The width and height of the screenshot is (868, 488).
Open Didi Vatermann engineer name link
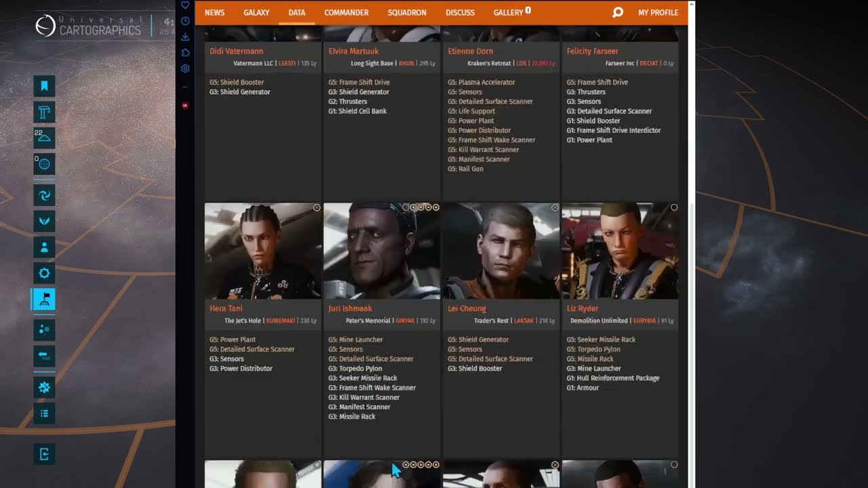[x=237, y=51]
